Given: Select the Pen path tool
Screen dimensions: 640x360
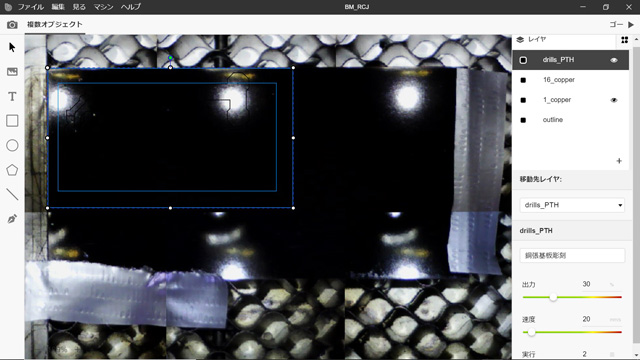Looking at the screenshot, I should click(x=12, y=219).
